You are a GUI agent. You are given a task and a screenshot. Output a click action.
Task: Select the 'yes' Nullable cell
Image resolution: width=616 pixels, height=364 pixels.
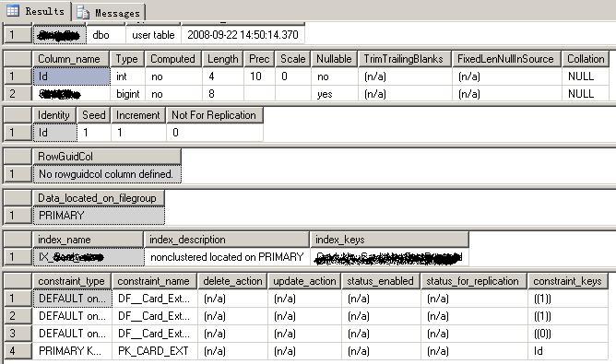click(335, 94)
